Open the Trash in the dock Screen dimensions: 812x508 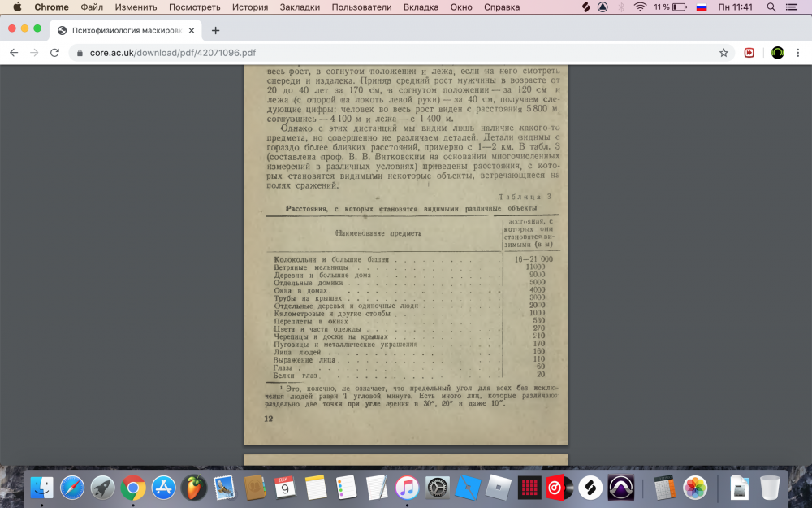(x=770, y=488)
